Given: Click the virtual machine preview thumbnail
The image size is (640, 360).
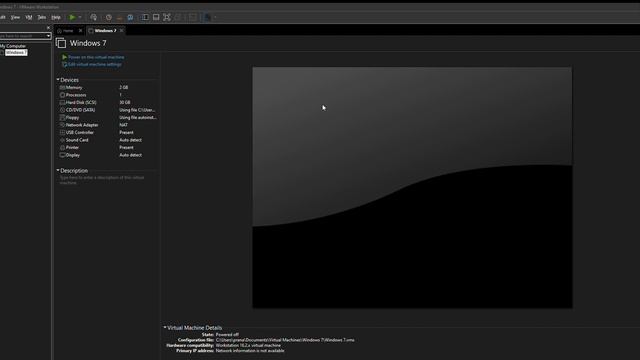Looking at the screenshot, I should point(412,188).
